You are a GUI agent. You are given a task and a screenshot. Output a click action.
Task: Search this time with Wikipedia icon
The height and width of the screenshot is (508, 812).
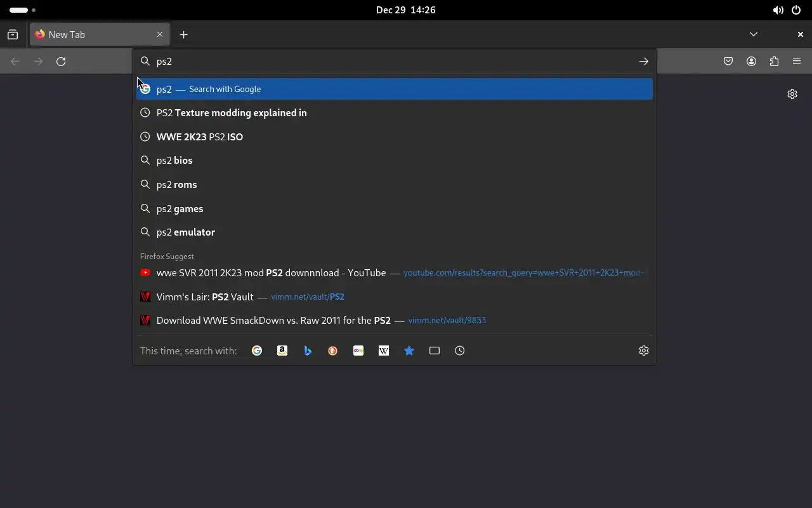click(x=384, y=351)
